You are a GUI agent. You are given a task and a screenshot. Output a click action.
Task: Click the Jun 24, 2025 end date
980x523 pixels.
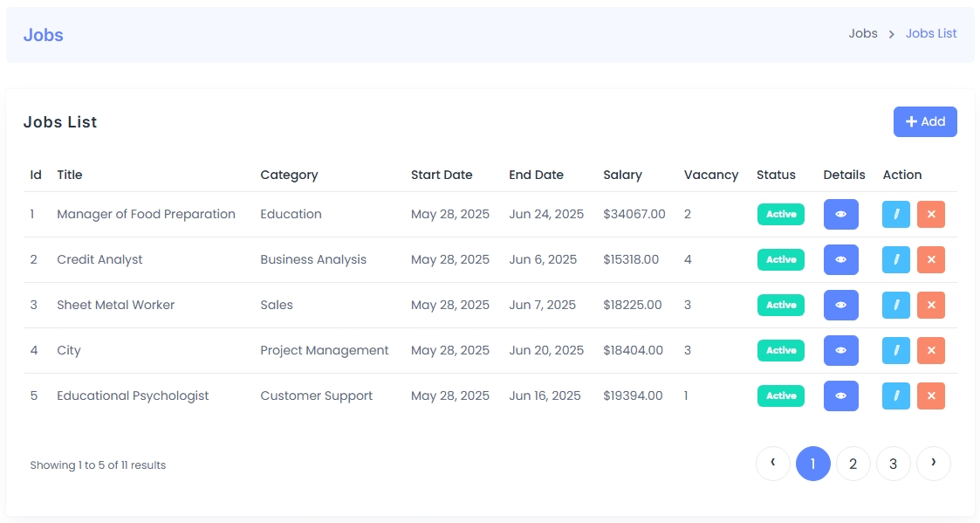tap(546, 214)
